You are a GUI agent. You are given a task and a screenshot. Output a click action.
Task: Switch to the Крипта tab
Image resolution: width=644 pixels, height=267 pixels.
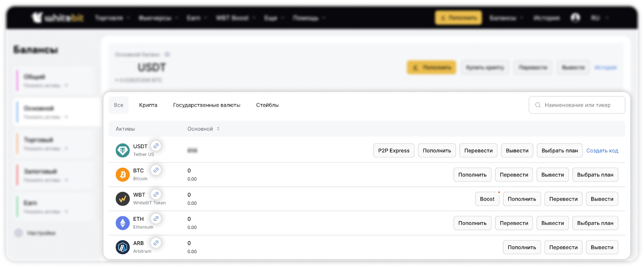148,105
